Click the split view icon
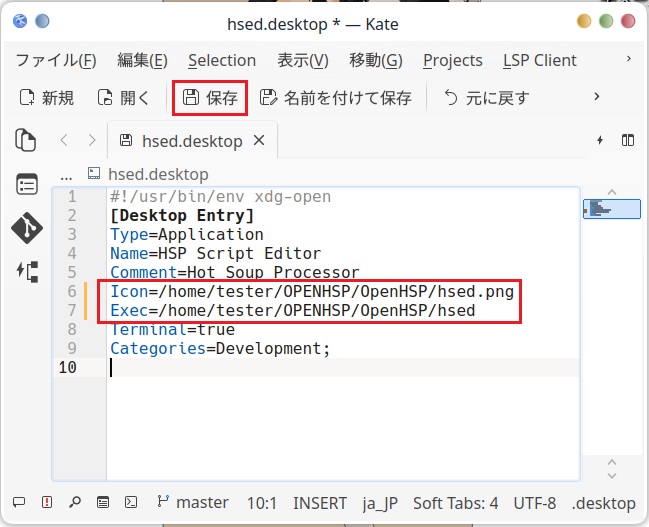This screenshot has width=649, height=527. tap(628, 140)
